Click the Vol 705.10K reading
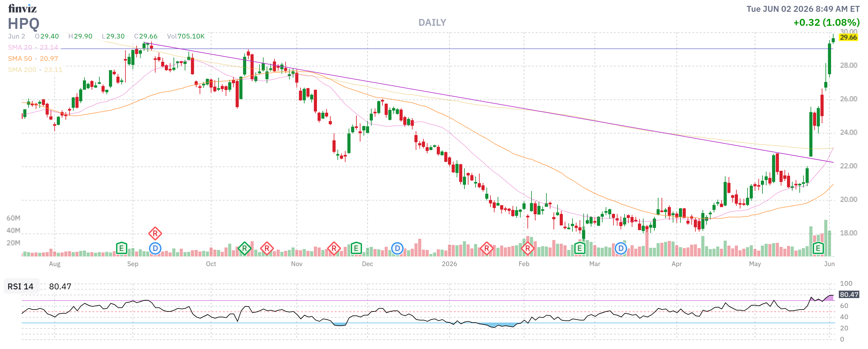This screenshot has width=868, height=349. point(186,36)
